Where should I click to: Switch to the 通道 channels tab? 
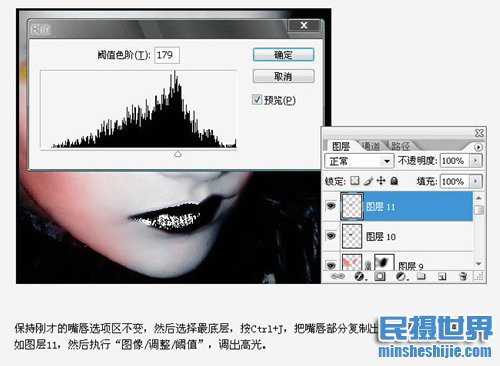pyautogui.click(x=371, y=146)
